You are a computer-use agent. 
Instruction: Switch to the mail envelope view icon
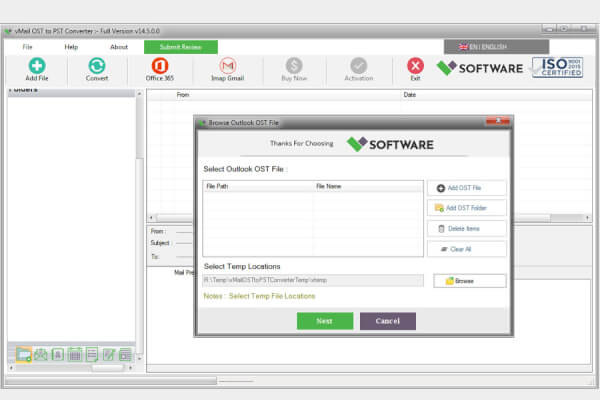coord(41,354)
